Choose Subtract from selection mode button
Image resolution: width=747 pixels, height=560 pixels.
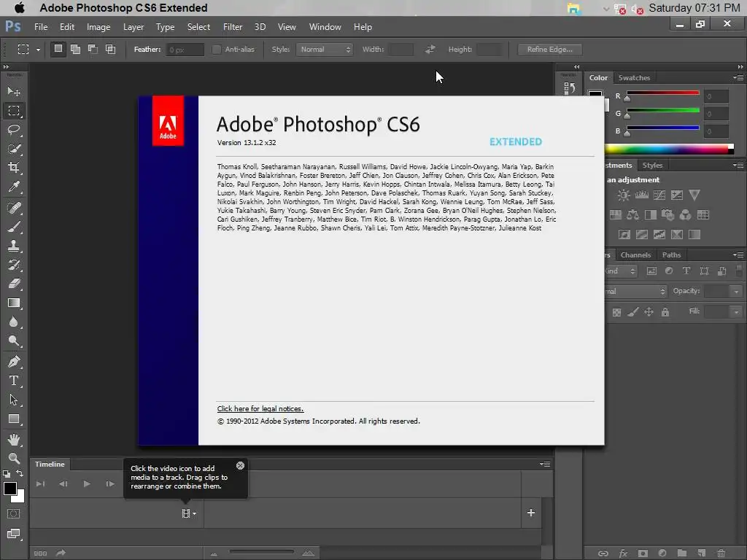pyautogui.click(x=93, y=49)
